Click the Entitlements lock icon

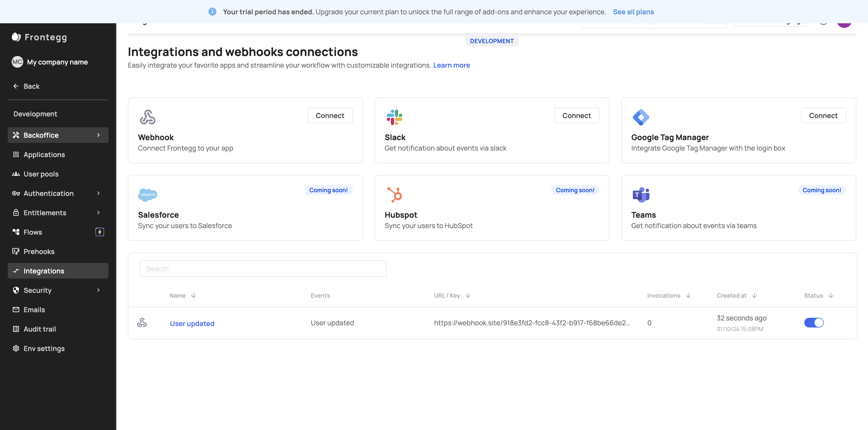click(16, 213)
